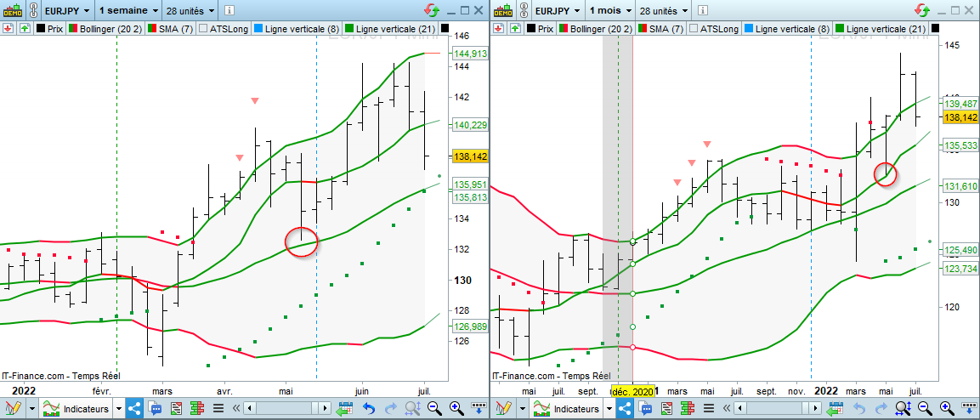Open the order book icon in monthly chart
The width and height of the screenshot is (980, 420).
pyautogui.click(x=688, y=409)
